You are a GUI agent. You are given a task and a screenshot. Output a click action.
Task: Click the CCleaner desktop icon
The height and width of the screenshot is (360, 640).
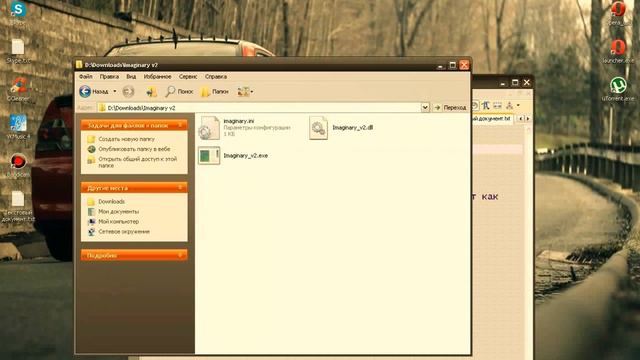pyautogui.click(x=18, y=86)
